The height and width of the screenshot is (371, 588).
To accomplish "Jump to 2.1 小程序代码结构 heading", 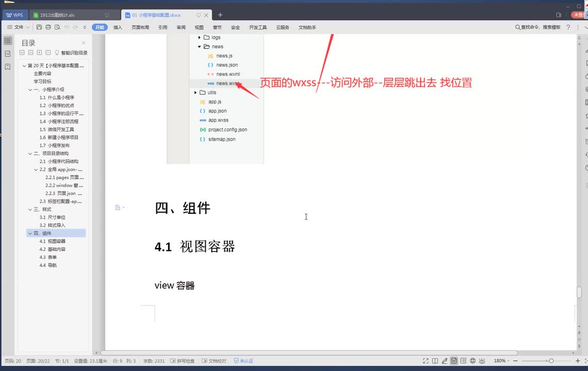I will pos(59,161).
